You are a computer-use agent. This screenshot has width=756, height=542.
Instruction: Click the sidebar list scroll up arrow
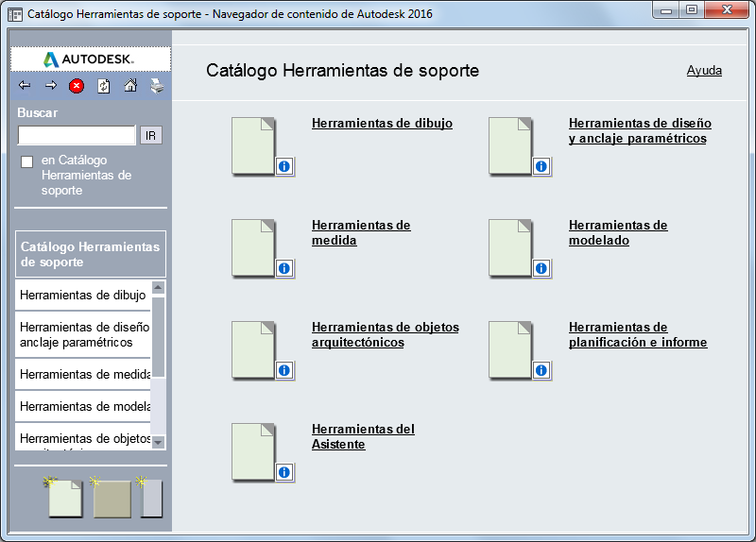(x=158, y=288)
